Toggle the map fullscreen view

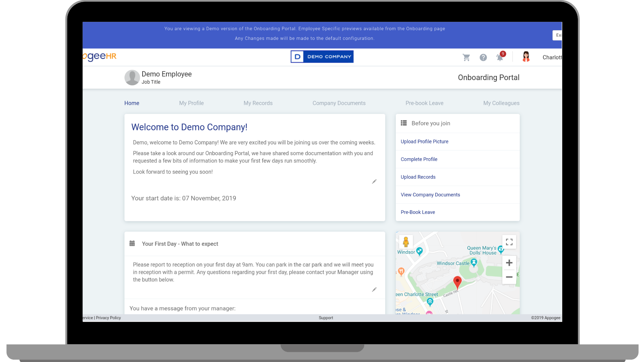509,242
